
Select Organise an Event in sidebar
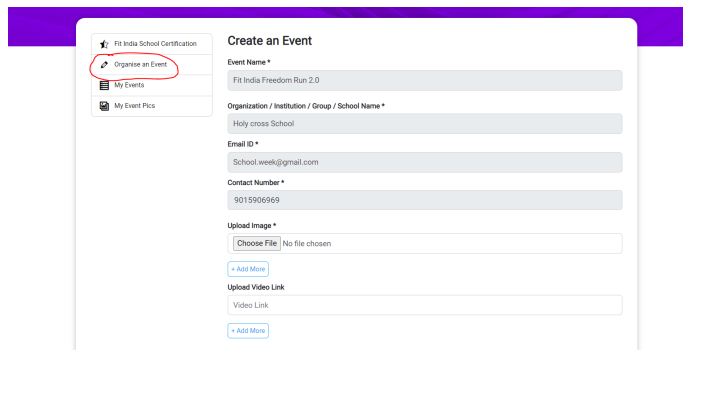point(152,65)
